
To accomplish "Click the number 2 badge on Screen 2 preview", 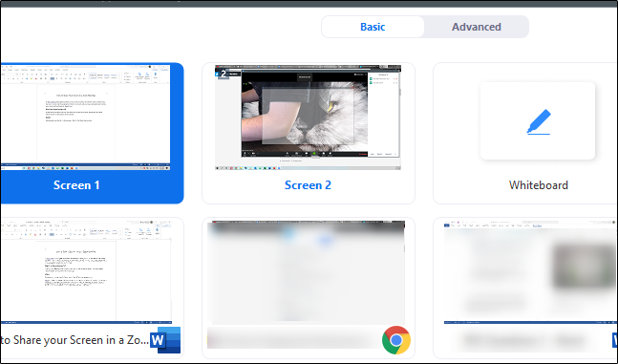I will point(224,74).
